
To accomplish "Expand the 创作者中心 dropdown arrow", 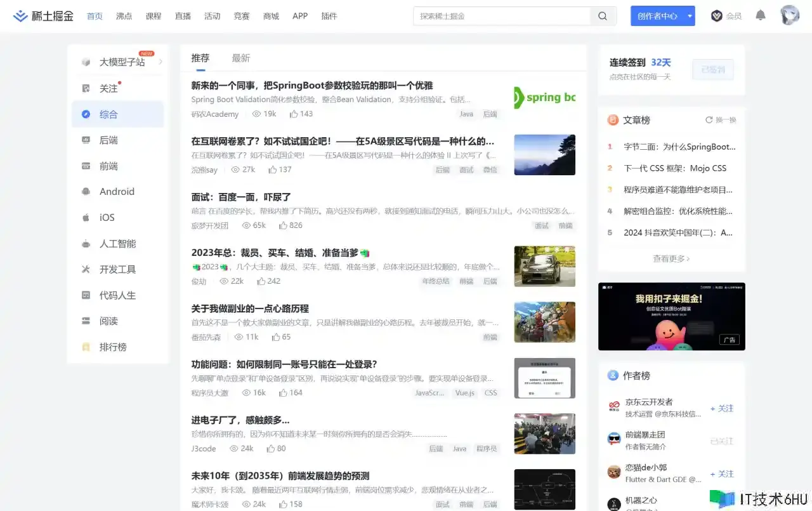I will 690,17.
